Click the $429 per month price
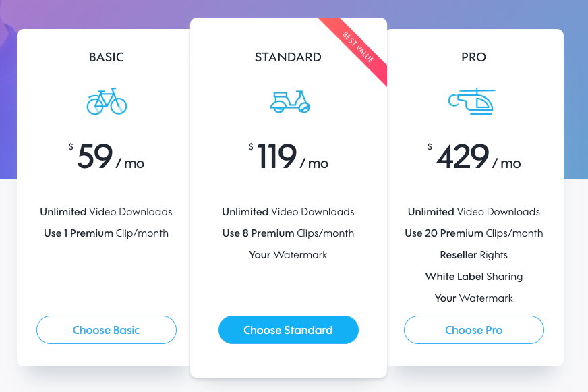 tap(474, 157)
